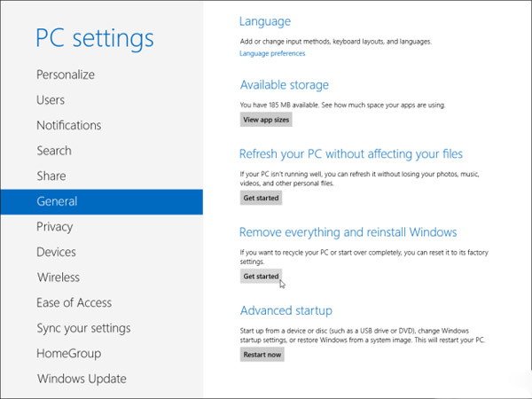Click Get started under Refresh your PC
532x399 pixels.
pos(261,198)
